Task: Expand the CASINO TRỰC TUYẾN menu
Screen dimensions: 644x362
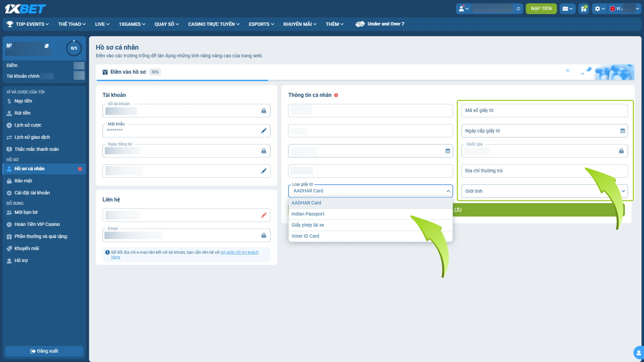Action: [214, 24]
